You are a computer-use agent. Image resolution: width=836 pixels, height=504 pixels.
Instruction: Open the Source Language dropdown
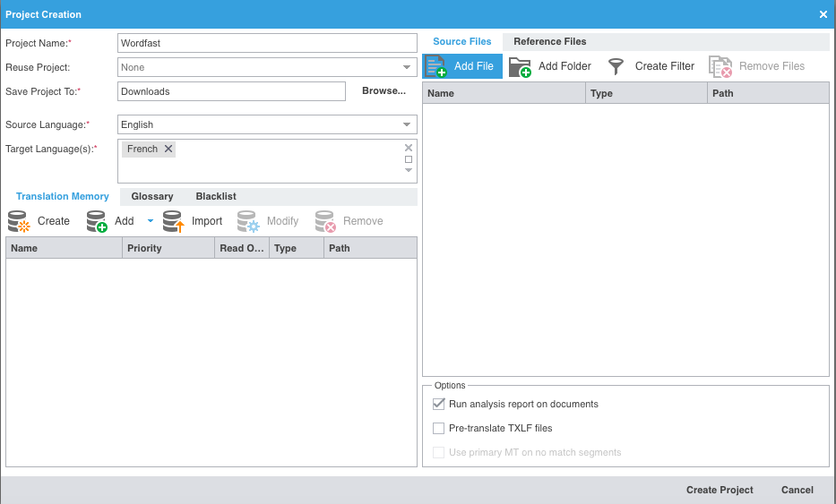407,124
